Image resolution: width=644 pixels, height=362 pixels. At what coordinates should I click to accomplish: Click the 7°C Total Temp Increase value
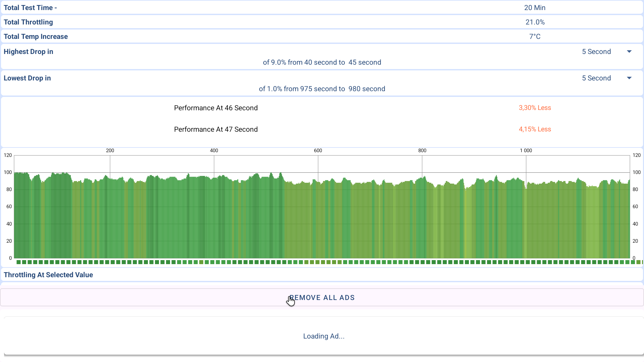[535, 37]
